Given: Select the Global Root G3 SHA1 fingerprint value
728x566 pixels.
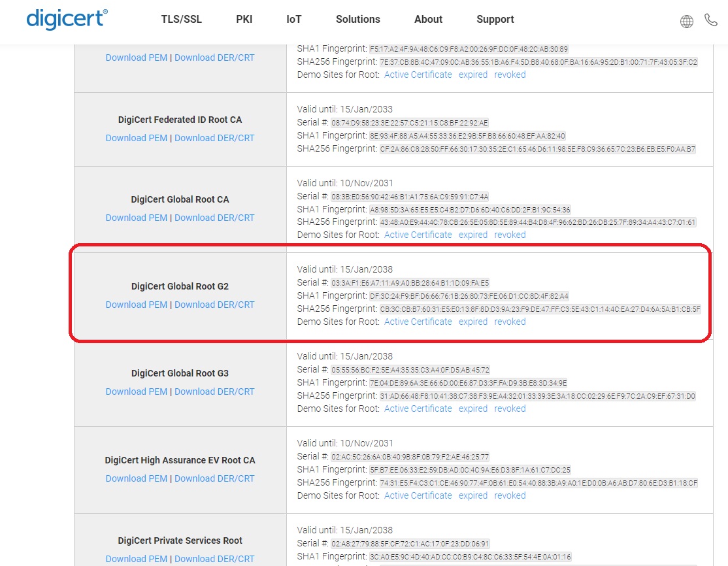Looking at the screenshot, I should click(469, 383).
